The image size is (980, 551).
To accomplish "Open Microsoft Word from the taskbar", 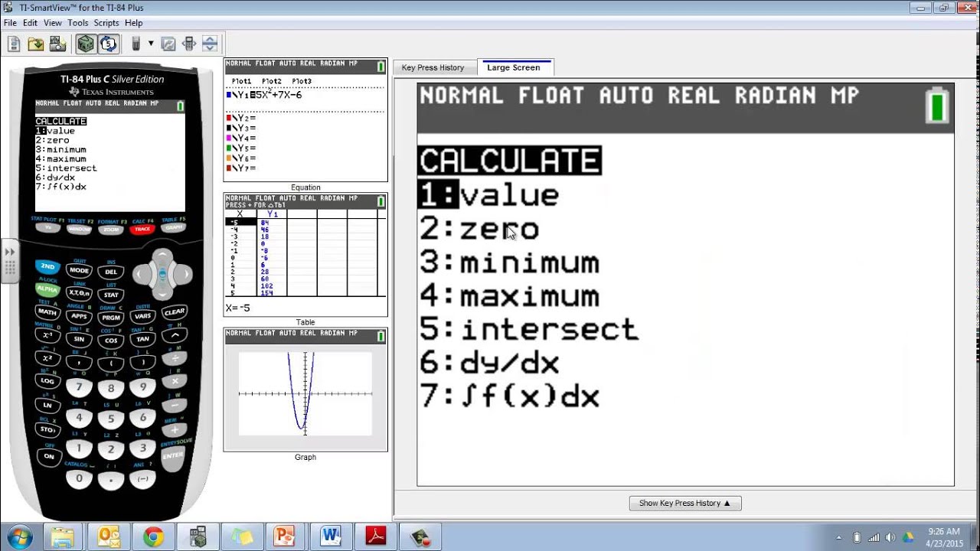I will point(331,536).
